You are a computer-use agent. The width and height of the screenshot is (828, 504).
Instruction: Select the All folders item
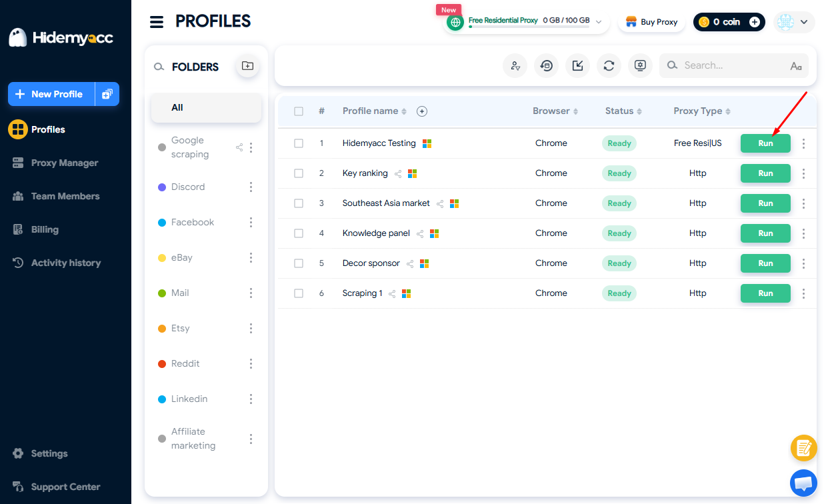point(206,107)
